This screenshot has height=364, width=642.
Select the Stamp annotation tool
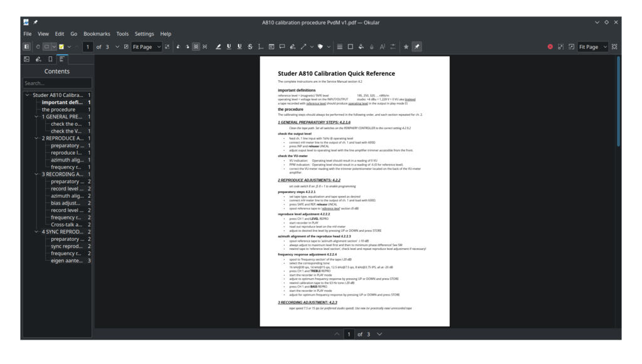320,47
